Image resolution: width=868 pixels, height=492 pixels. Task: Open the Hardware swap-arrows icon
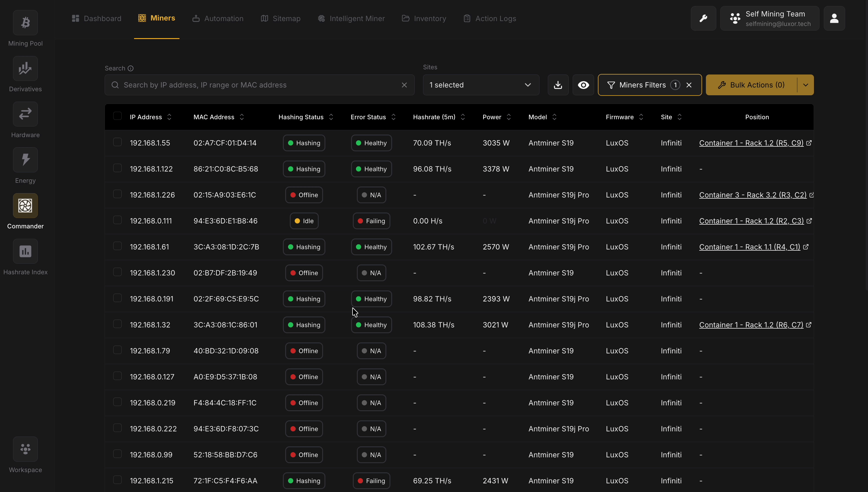pyautogui.click(x=25, y=114)
